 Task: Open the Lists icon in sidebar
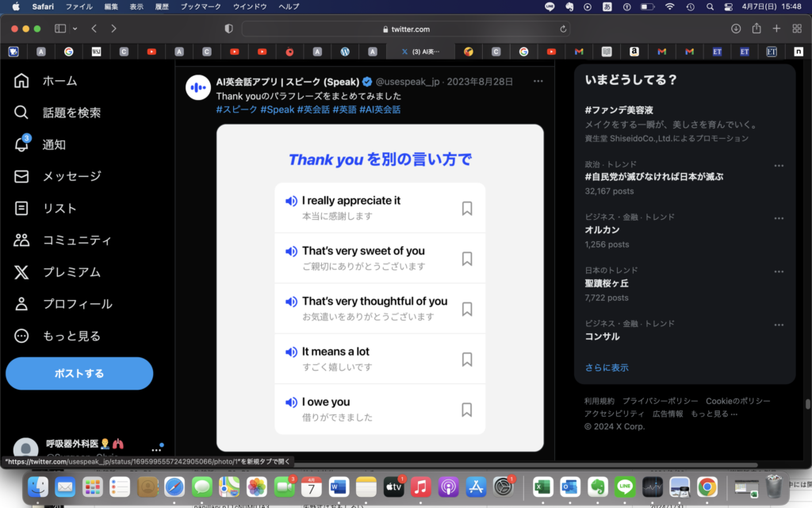point(22,208)
